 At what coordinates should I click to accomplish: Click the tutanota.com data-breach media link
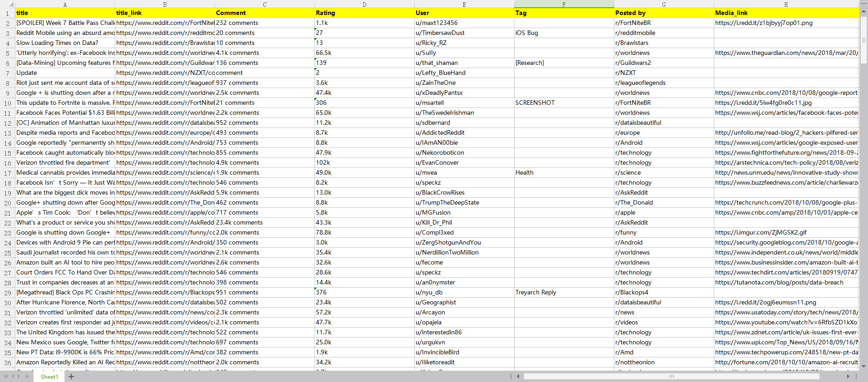(786, 282)
